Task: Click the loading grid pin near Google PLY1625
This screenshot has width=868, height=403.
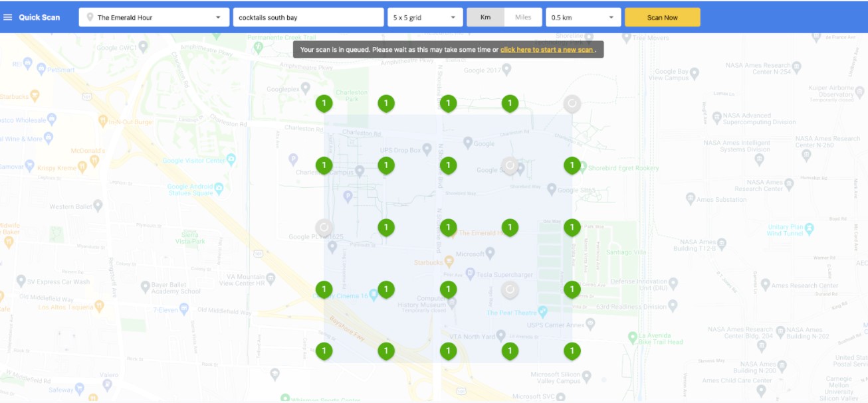Action: [x=324, y=228]
